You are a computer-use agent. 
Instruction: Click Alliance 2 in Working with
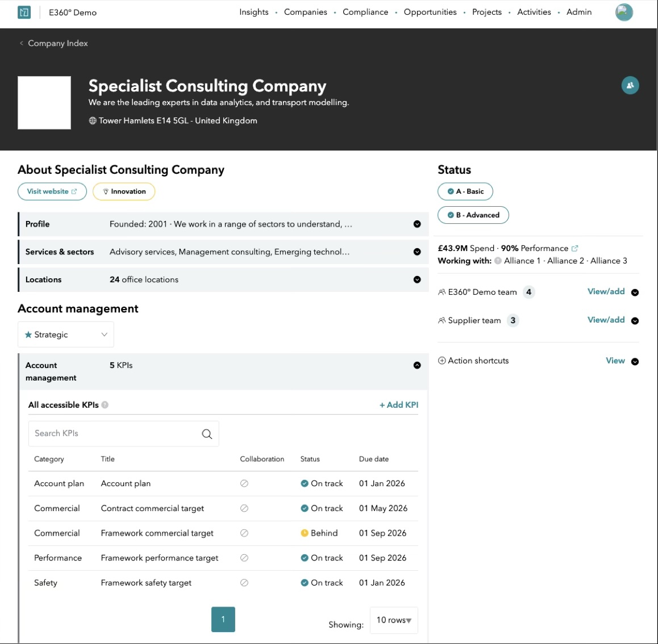(x=565, y=261)
